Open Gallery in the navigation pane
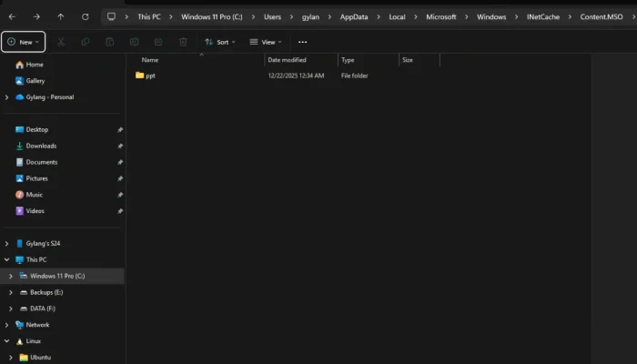Viewport: 637px width, 364px height. (30, 81)
